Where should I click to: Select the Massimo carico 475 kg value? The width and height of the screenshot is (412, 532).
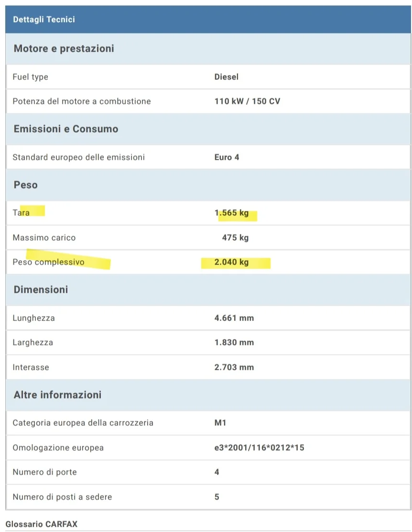[x=235, y=237]
